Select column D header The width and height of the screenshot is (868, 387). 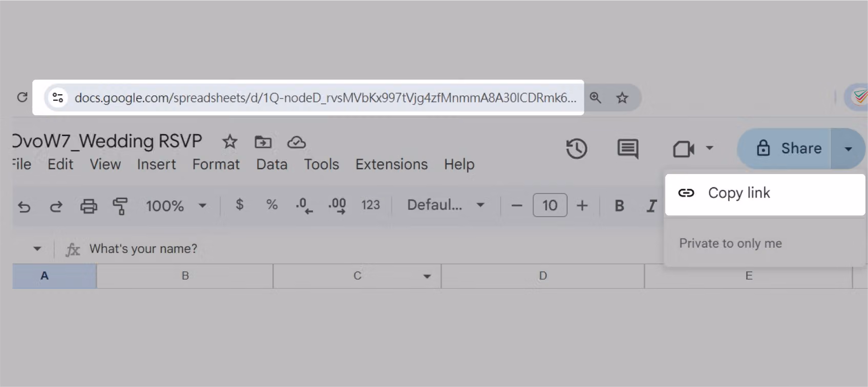[x=543, y=276]
